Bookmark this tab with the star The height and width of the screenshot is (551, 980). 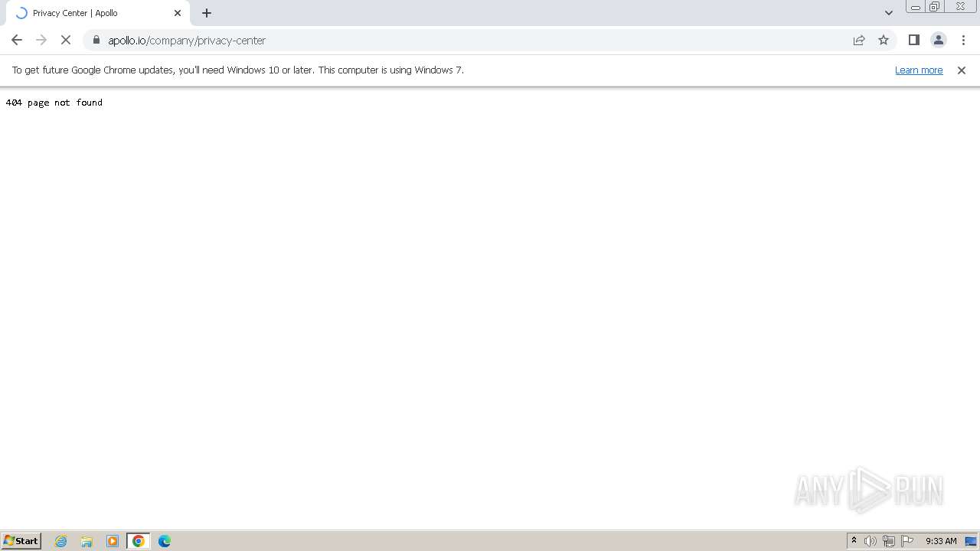[x=884, y=40]
